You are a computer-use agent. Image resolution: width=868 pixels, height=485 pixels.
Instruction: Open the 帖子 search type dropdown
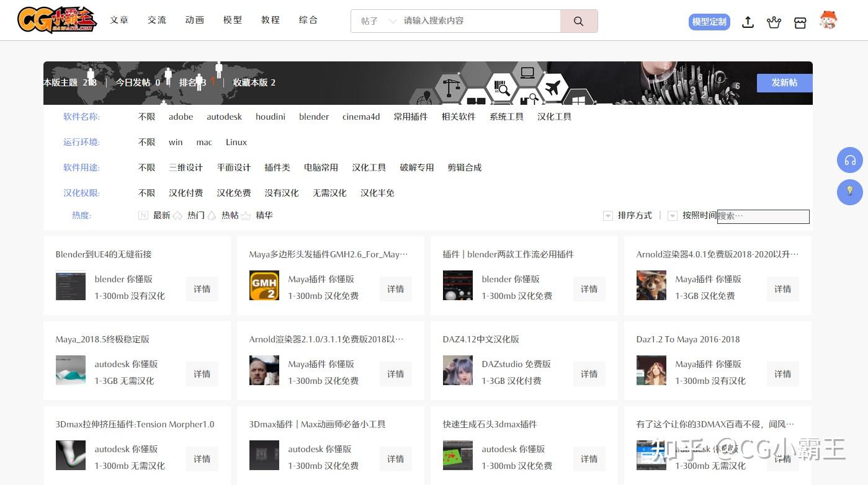tap(378, 21)
